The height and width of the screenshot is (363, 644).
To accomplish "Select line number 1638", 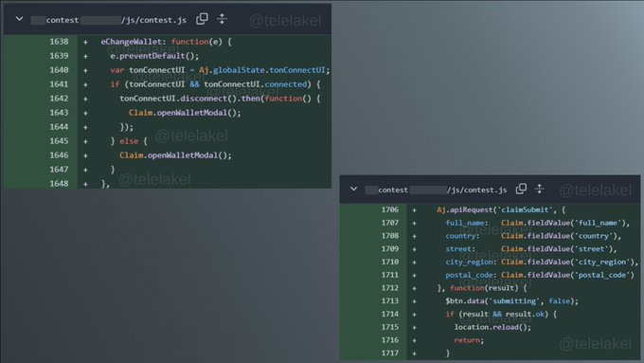I will [x=59, y=42].
